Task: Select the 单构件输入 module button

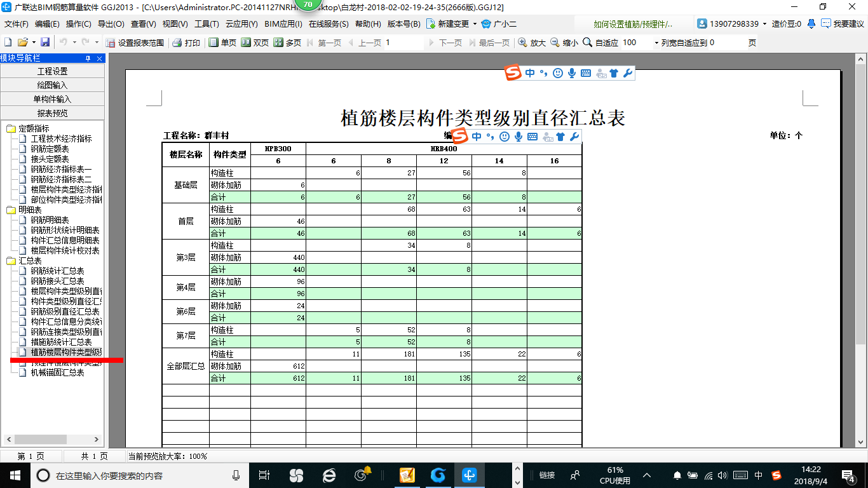Action: [x=52, y=99]
